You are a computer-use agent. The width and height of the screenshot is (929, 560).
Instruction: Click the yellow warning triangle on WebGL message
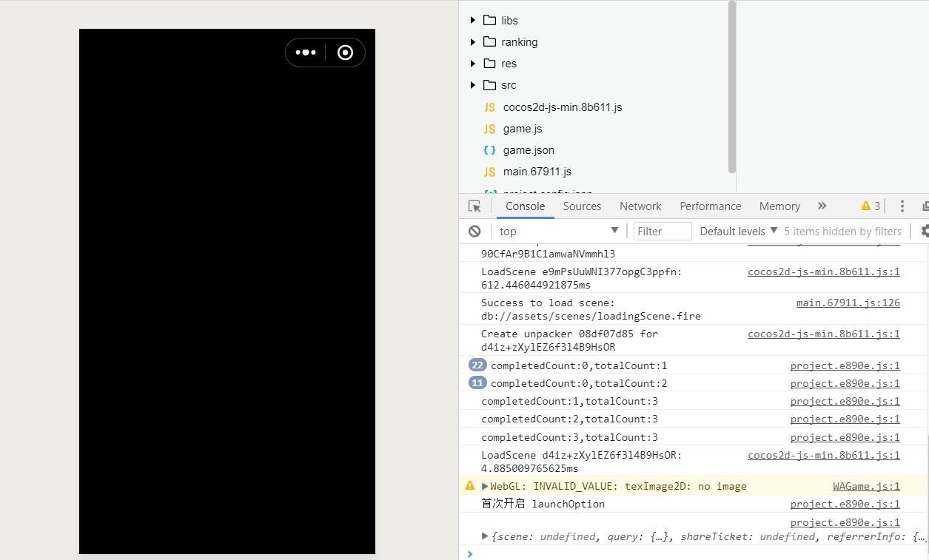470,486
